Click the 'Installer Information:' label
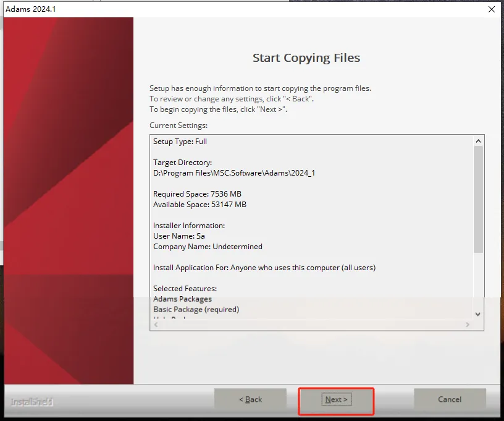 point(189,226)
